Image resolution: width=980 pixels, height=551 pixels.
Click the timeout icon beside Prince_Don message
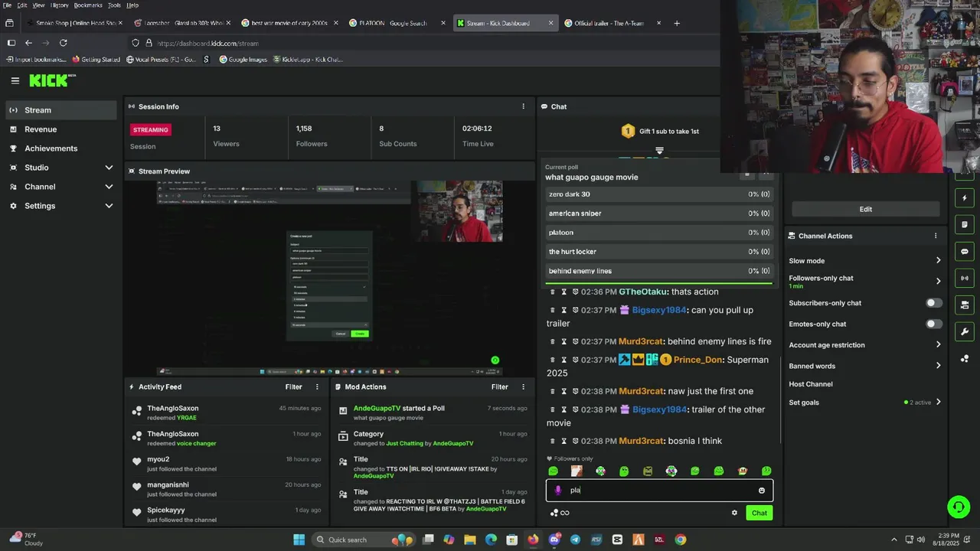[563, 360]
